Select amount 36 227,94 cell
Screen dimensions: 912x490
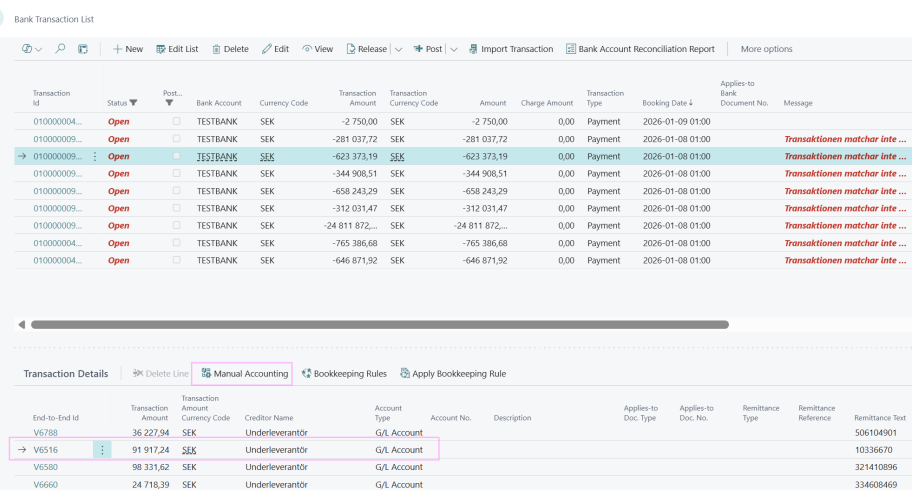tap(151, 432)
